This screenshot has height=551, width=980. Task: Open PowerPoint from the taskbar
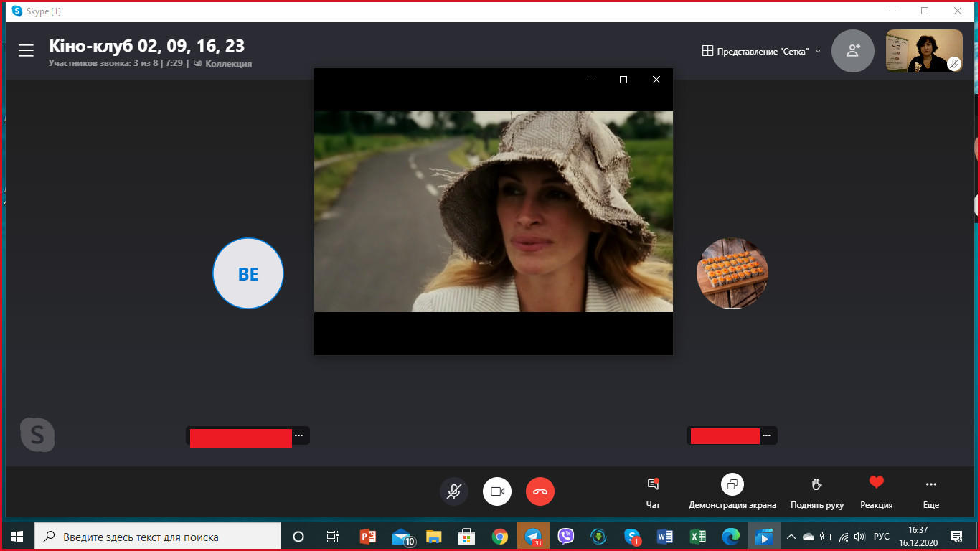[367, 536]
